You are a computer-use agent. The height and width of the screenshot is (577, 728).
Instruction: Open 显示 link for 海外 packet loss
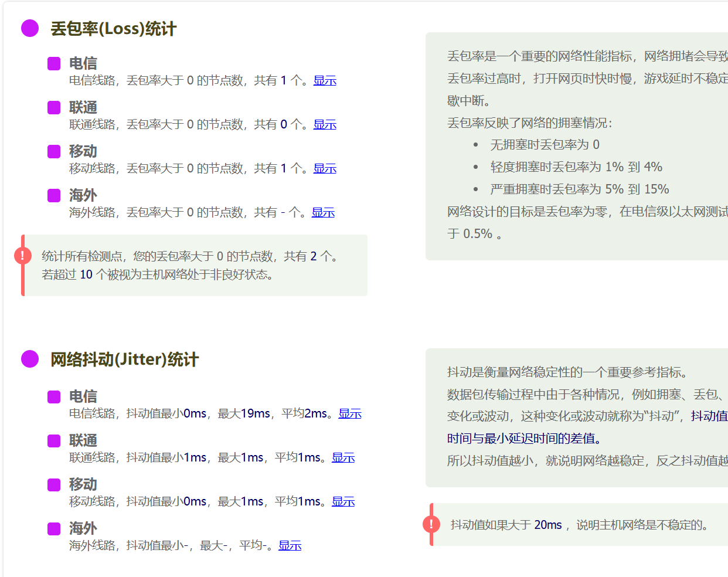(x=323, y=212)
